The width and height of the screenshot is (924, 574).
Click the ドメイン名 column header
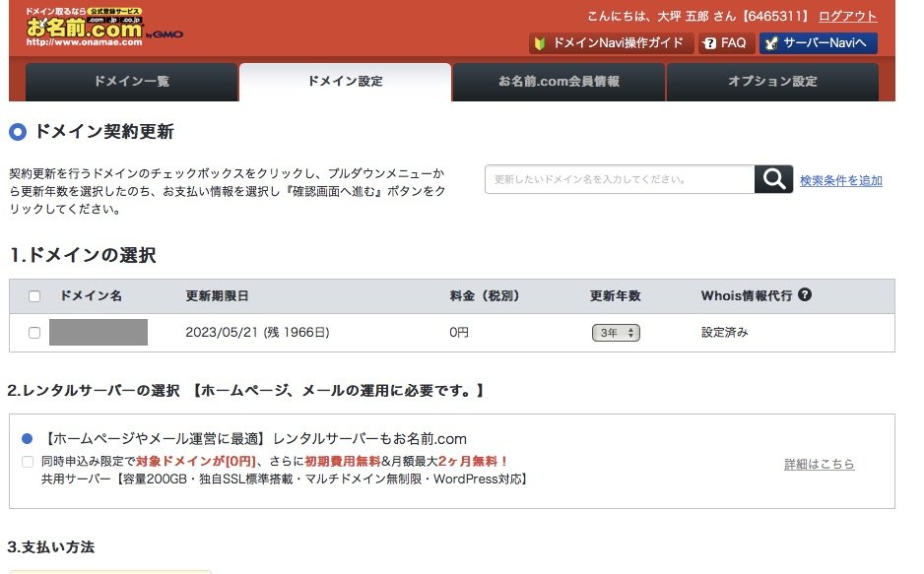[92, 296]
